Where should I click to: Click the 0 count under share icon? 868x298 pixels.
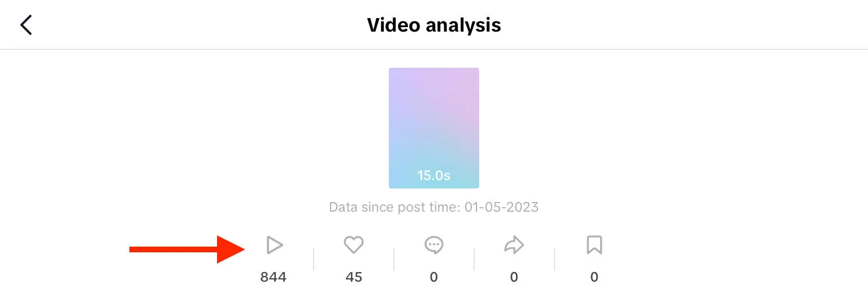point(514,277)
